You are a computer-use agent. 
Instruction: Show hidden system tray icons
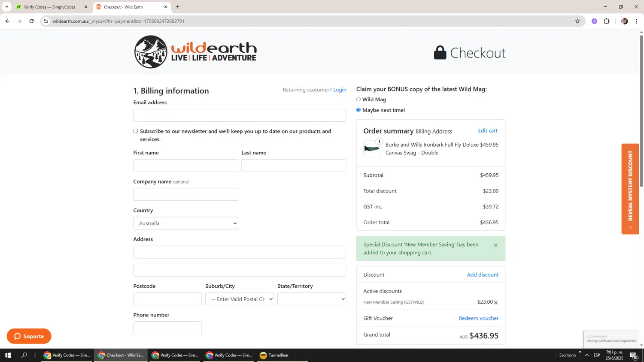587,355
